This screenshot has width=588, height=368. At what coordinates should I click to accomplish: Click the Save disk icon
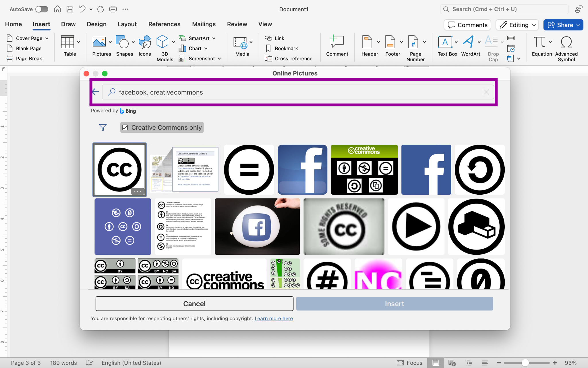click(70, 9)
